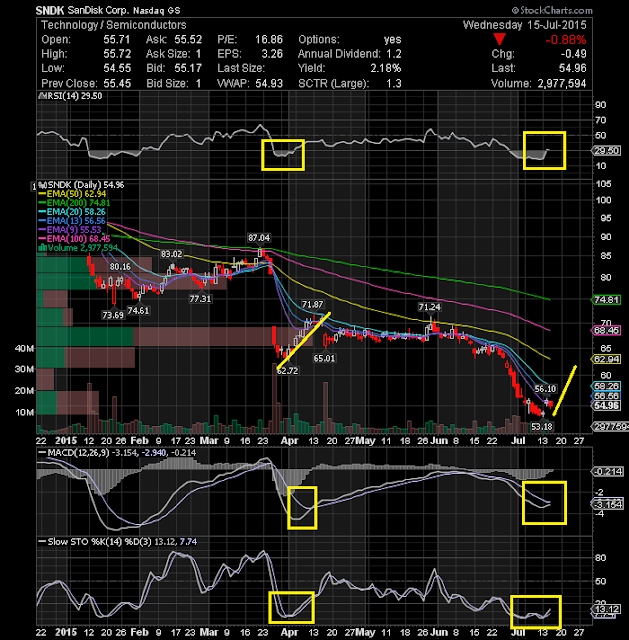Select the EMA(100) 68.45 legend entry
Image resolution: width=629 pixels, height=640 pixels.
coord(74,239)
